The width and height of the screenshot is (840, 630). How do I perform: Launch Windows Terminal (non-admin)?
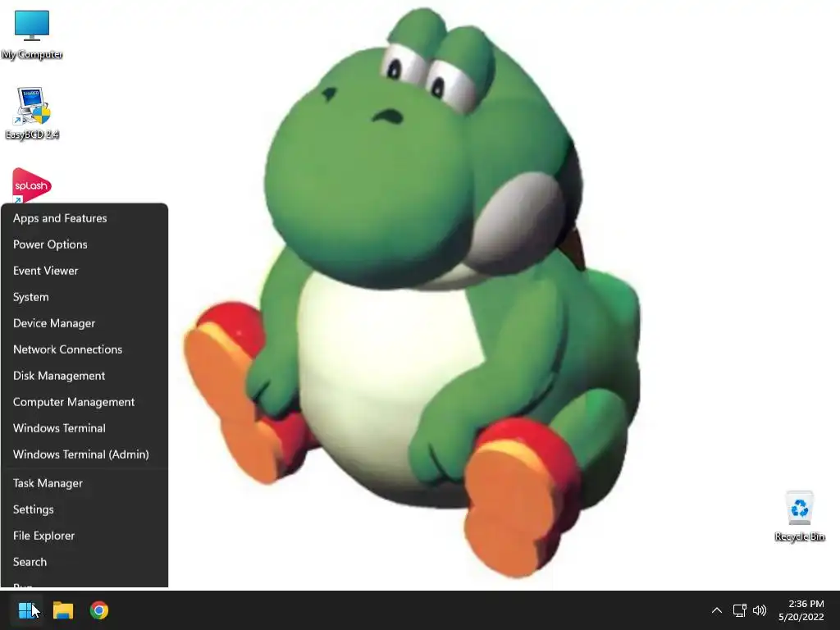point(84,428)
